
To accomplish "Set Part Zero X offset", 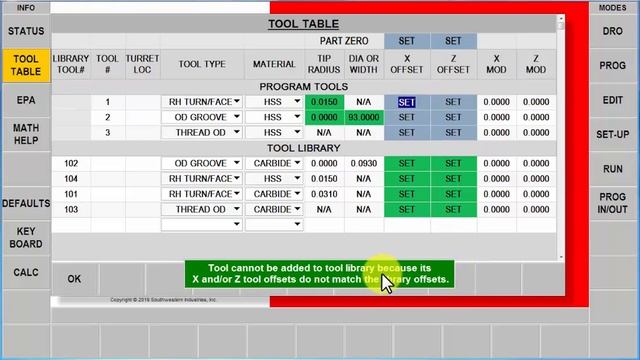I will point(407,41).
